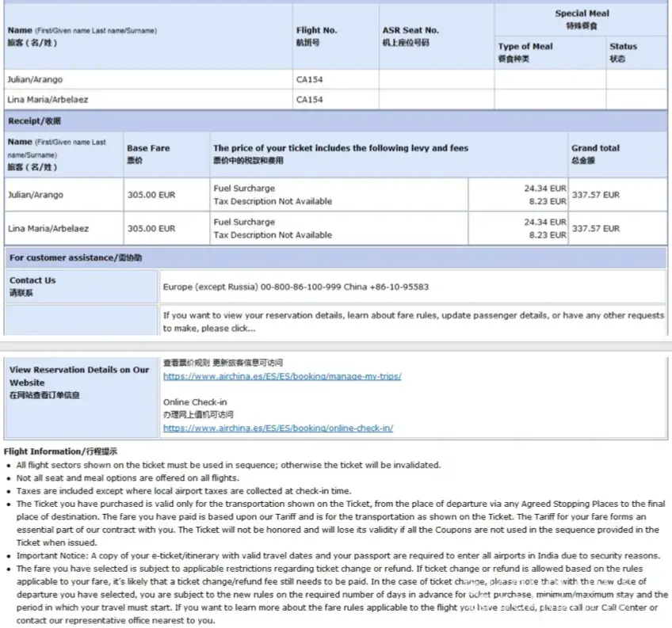Image resolution: width=672 pixels, height=628 pixels.
Task: Open the online-check-in URL link
Action: click(x=278, y=428)
